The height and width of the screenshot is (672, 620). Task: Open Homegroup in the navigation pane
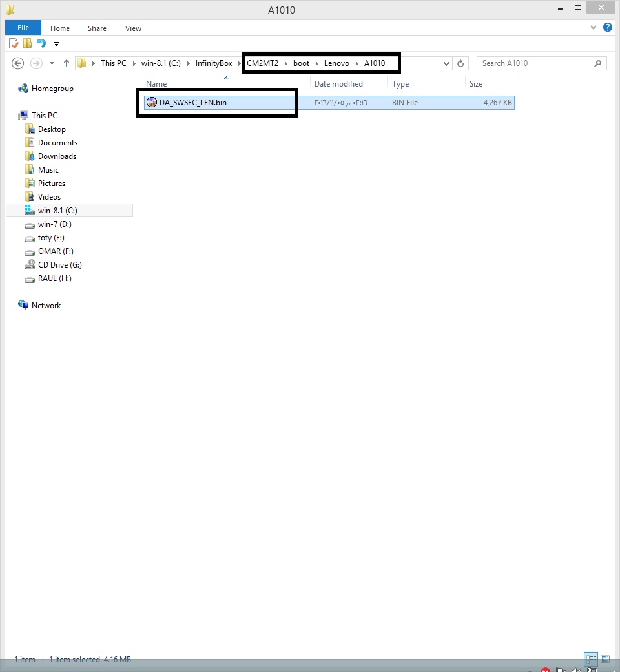tap(52, 89)
